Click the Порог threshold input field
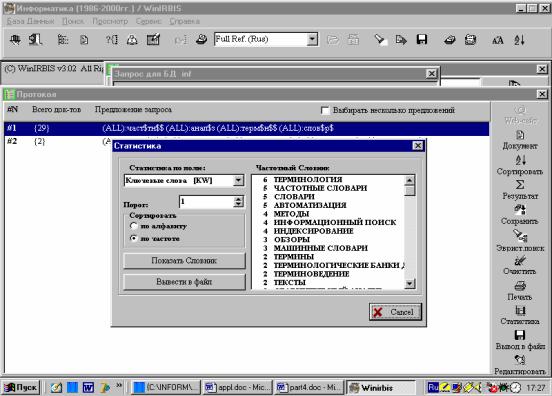This screenshot has width=552, height=396. pos(206,202)
